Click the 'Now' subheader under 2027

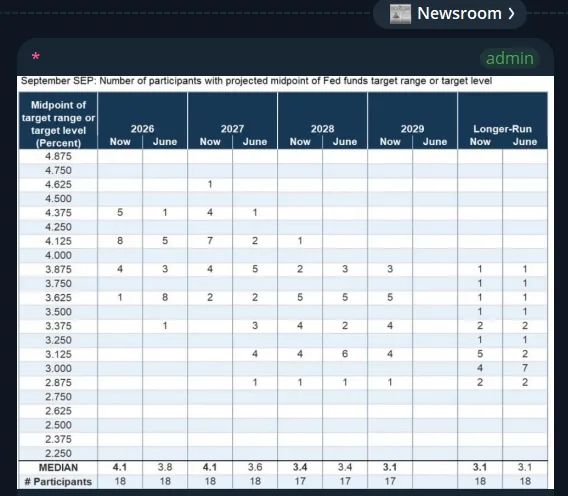[x=210, y=142]
